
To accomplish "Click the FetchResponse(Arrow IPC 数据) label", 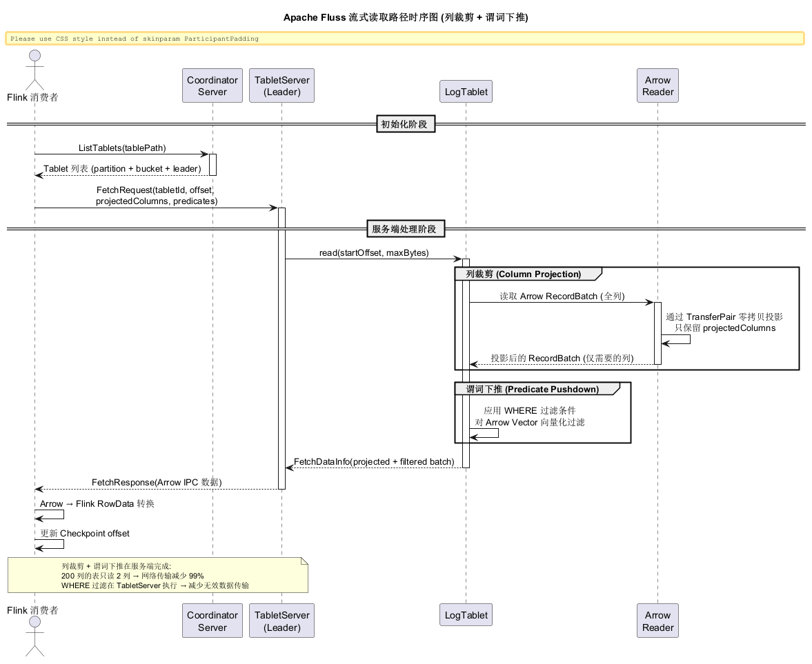I will point(157,483).
